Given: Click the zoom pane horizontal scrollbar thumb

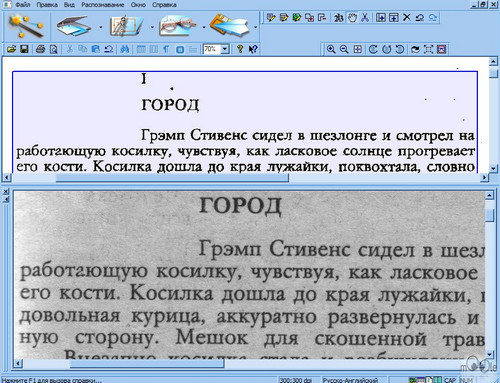Looking at the screenshot, I should point(147,363).
